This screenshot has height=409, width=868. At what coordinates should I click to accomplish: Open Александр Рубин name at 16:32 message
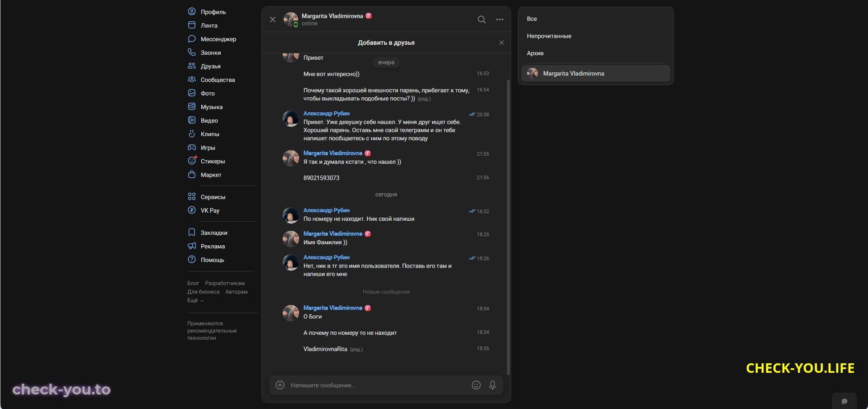327,210
